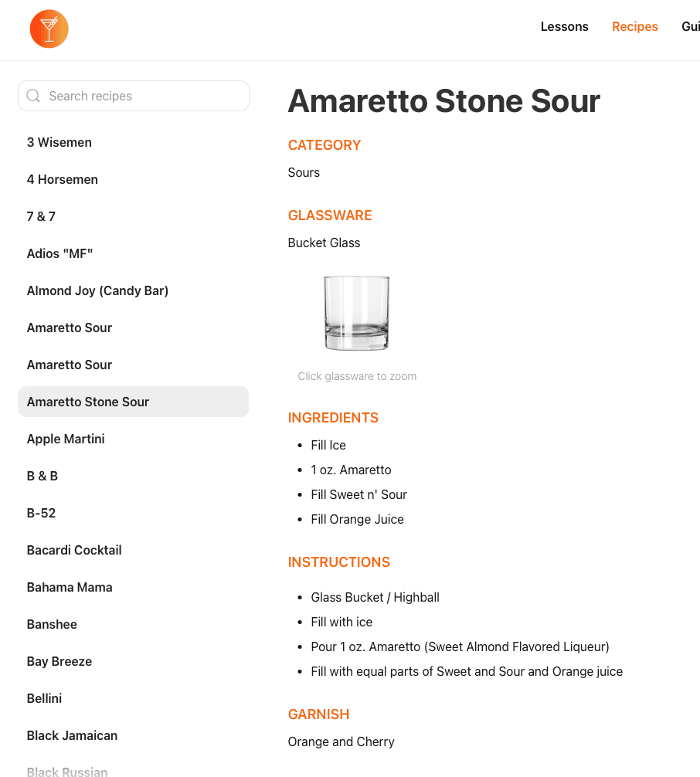The width and height of the screenshot is (700, 777).
Task: Open the Black Russian recipe
Action: (x=67, y=772)
